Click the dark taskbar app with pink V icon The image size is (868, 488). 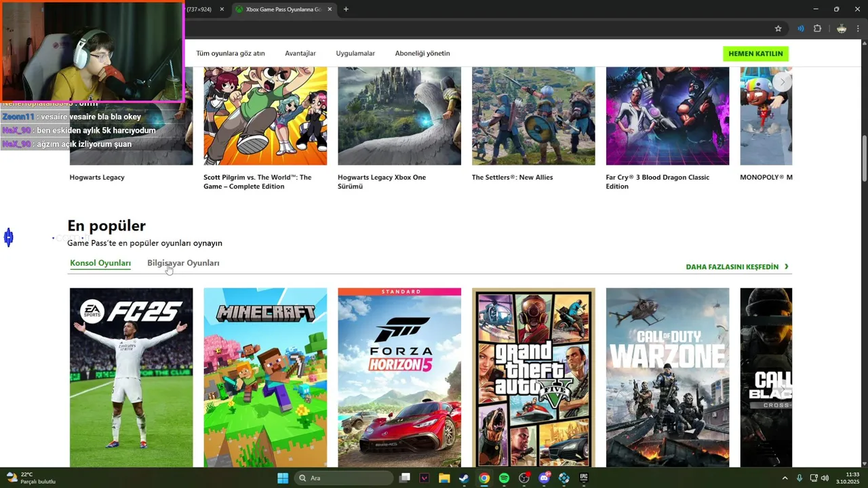tap(425, 478)
